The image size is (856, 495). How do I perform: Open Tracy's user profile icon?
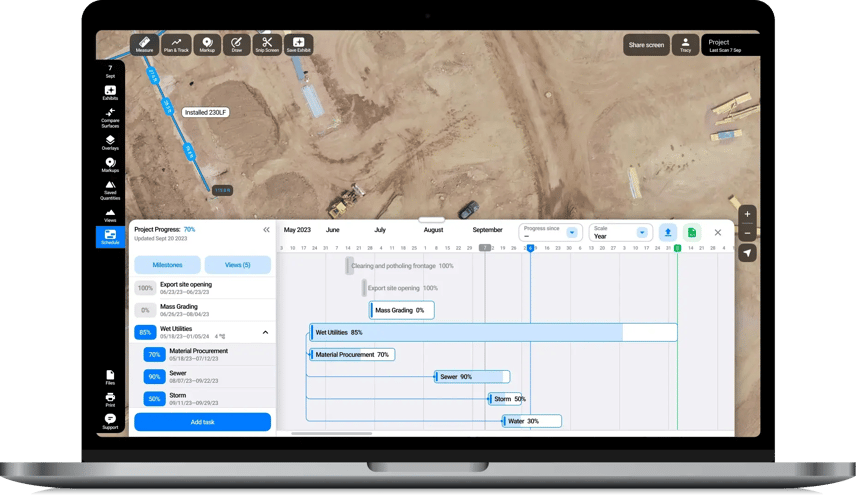click(x=685, y=45)
